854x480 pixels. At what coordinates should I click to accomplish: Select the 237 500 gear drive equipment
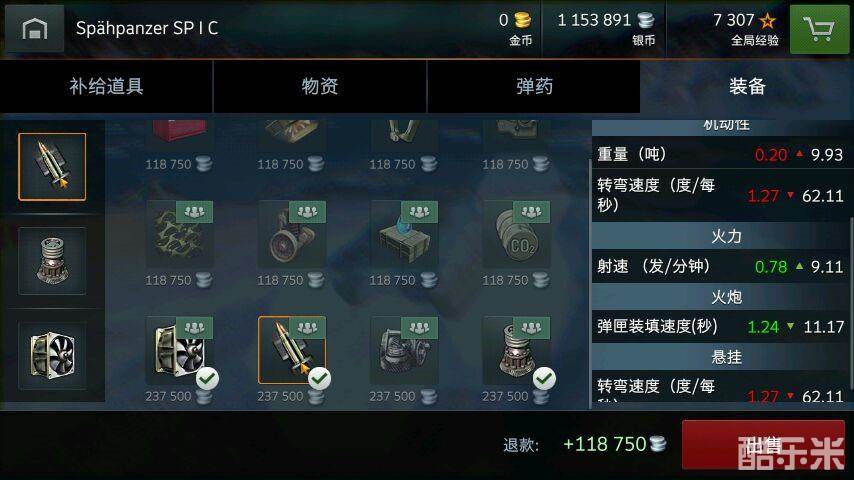tap(404, 350)
